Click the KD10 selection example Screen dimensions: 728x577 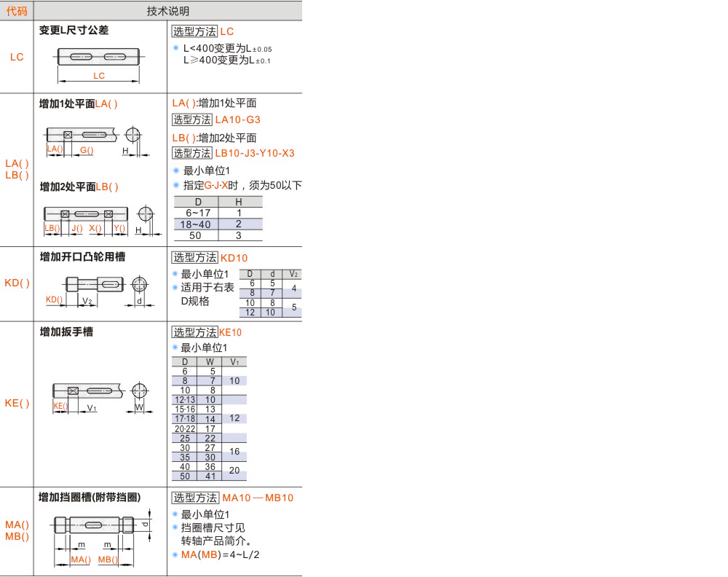click(234, 259)
